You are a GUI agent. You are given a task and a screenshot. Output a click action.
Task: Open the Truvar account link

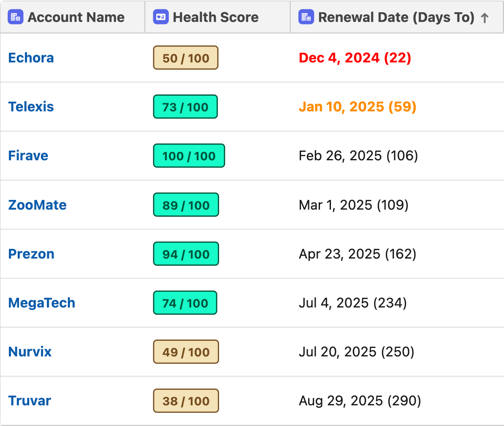tap(30, 401)
